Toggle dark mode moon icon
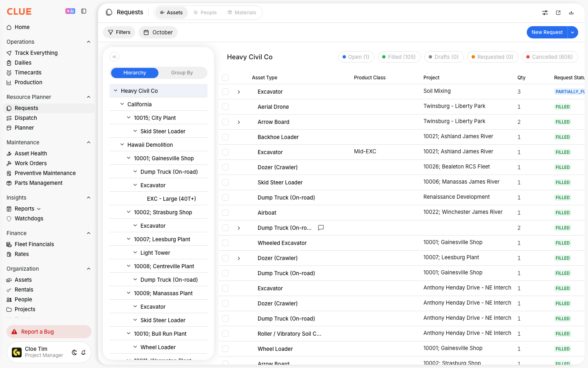 pyautogui.click(x=74, y=352)
